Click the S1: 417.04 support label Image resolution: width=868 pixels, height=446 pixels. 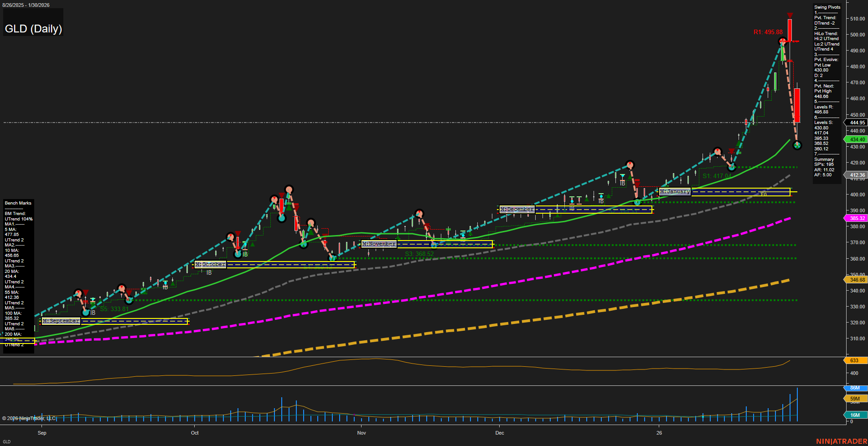pos(717,176)
